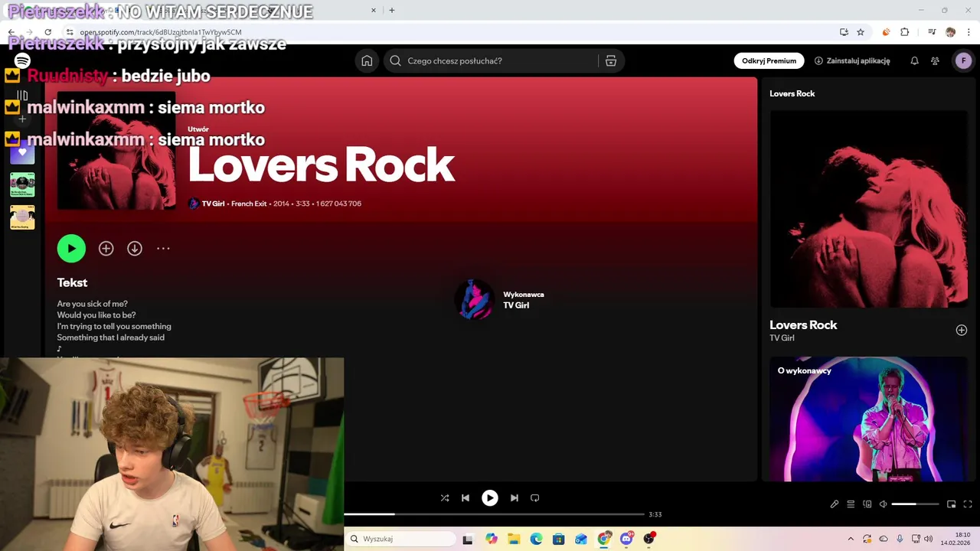The image size is (980, 551).
Task: Open French Exit album link
Action: [249, 204]
